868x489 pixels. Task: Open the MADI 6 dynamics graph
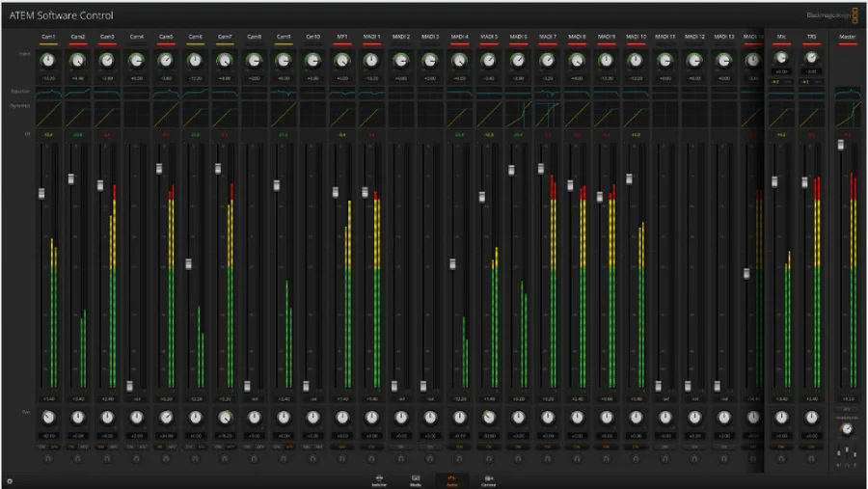(x=518, y=115)
